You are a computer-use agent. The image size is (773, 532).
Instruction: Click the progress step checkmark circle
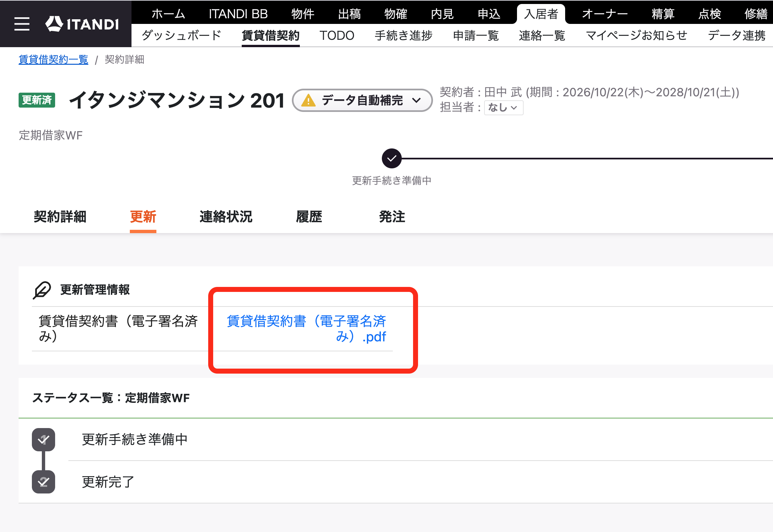(391, 158)
